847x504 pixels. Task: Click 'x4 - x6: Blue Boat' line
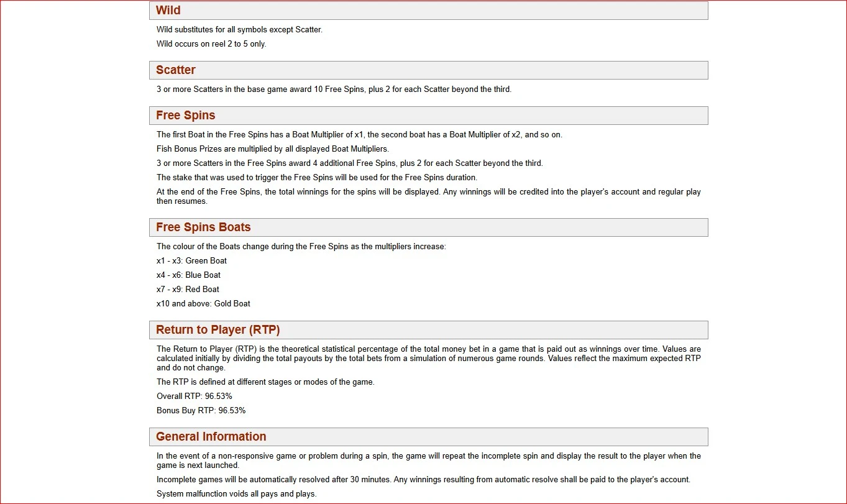[188, 275]
